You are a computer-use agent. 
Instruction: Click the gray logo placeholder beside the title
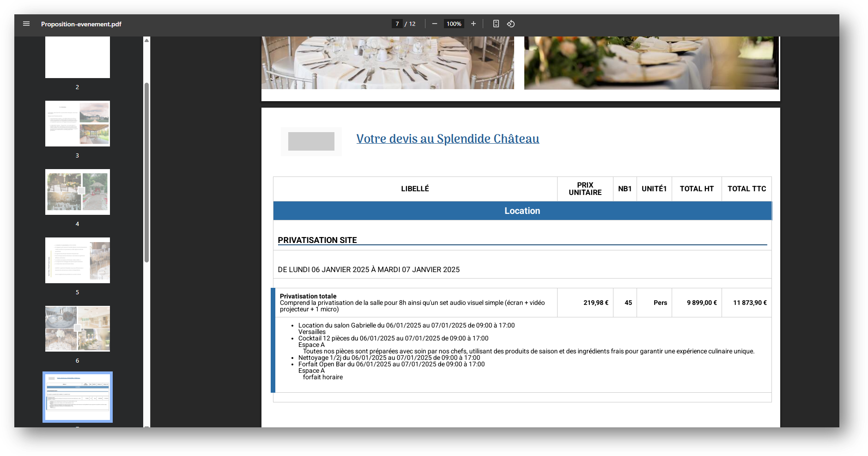coord(311,141)
